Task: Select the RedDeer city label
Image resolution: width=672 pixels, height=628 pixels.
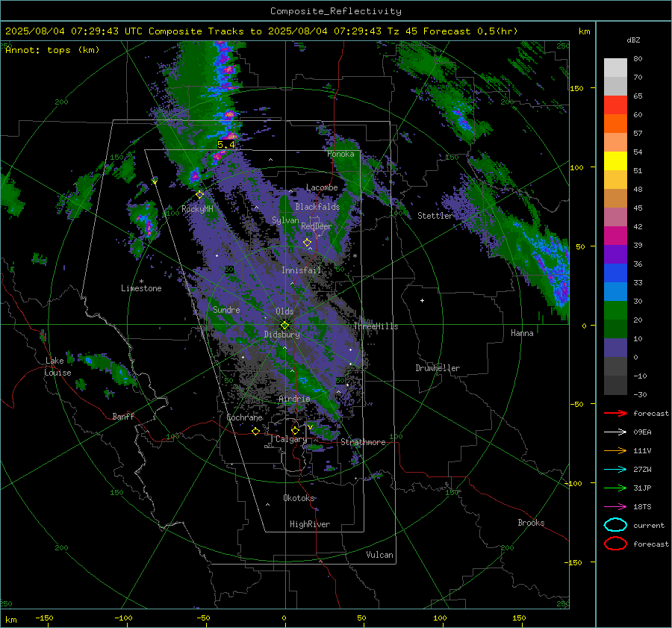Action: 317,226
